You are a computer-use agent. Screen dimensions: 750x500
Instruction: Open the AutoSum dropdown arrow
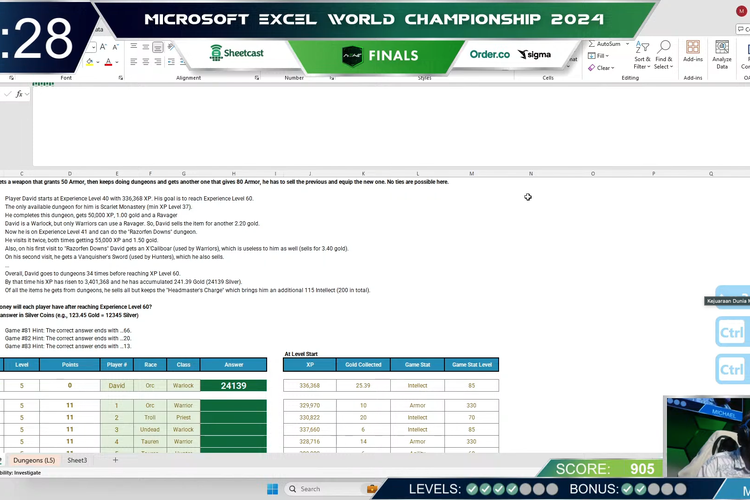[626, 44]
